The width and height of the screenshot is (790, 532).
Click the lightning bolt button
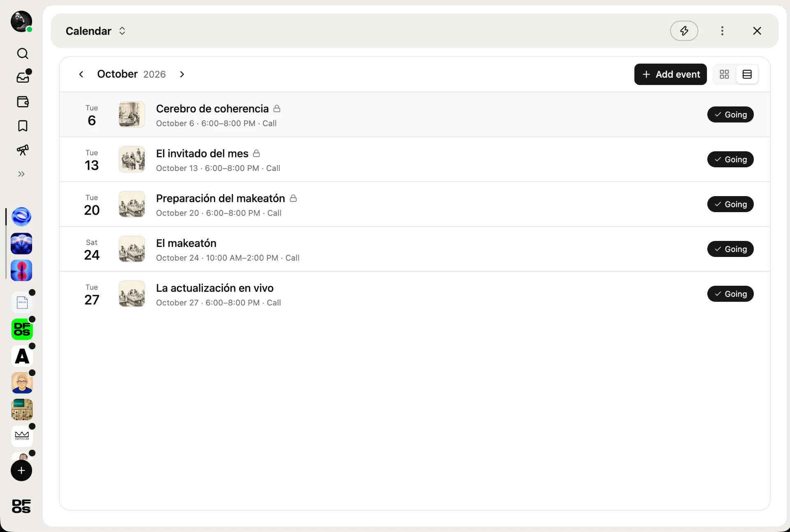click(684, 31)
